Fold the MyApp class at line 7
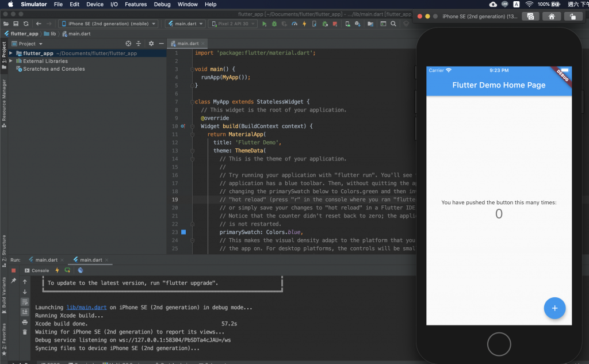Viewport: 589px width, 364px height. (x=192, y=102)
